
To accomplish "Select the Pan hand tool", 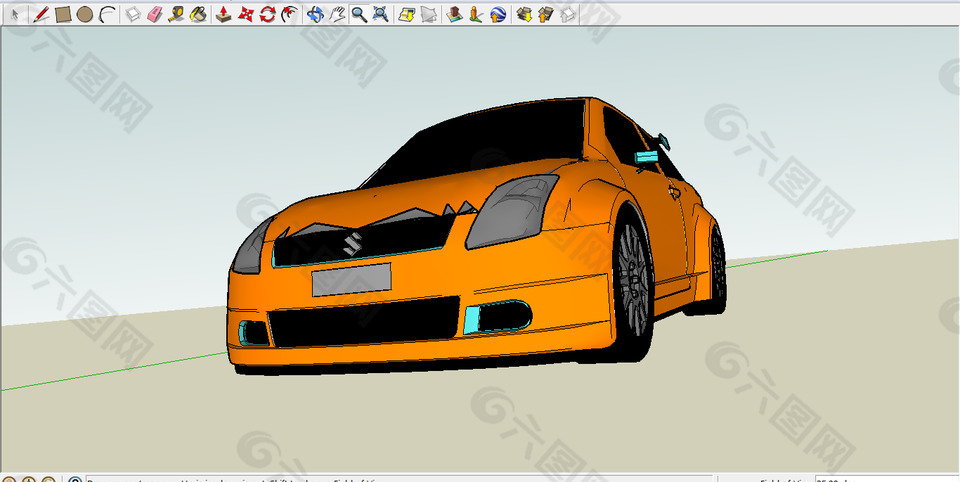I will coord(337,14).
